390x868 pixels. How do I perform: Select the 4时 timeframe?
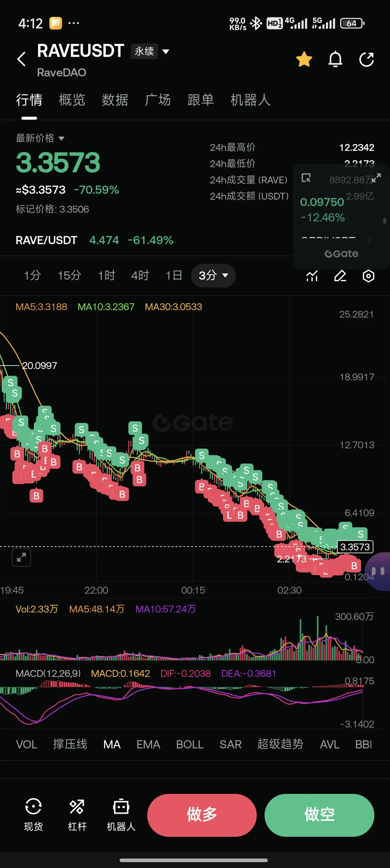point(140,275)
